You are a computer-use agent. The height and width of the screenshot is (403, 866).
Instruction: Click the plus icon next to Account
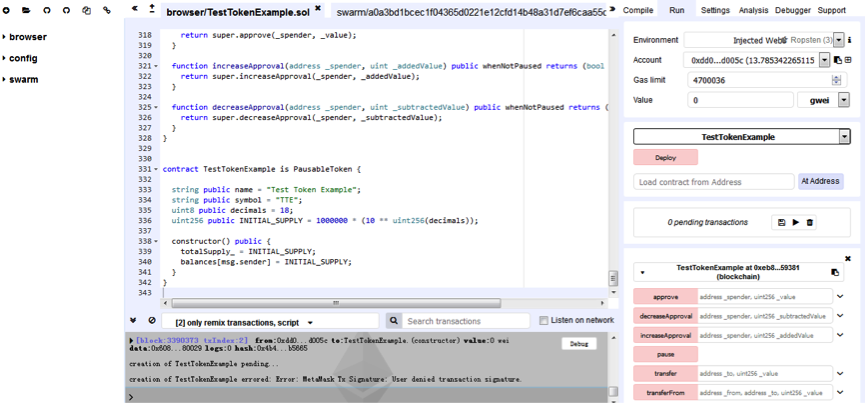point(848,60)
